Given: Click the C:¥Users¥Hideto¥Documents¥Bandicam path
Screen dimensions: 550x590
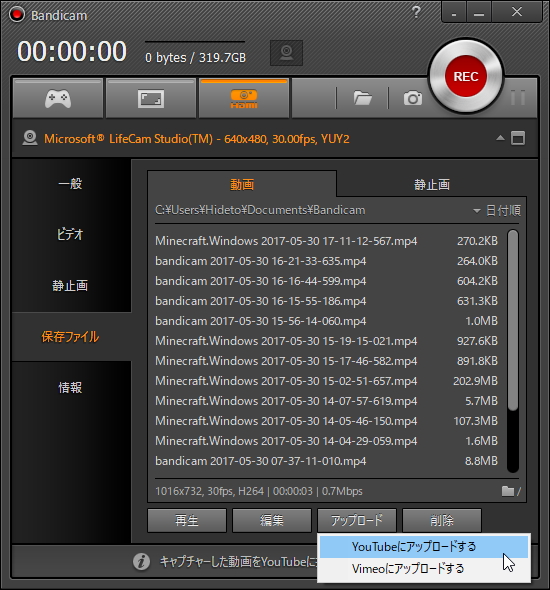Looking at the screenshot, I should tap(260, 210).
